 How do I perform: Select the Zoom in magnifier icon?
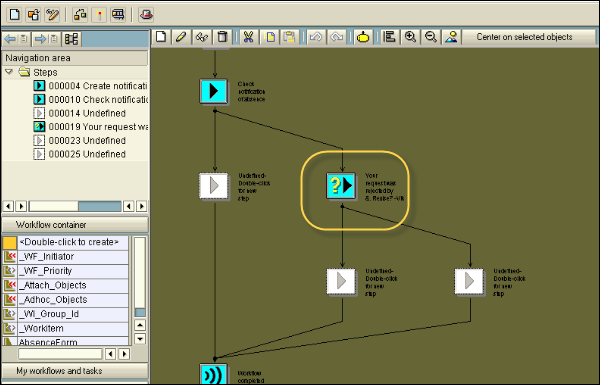click(410, 37)
